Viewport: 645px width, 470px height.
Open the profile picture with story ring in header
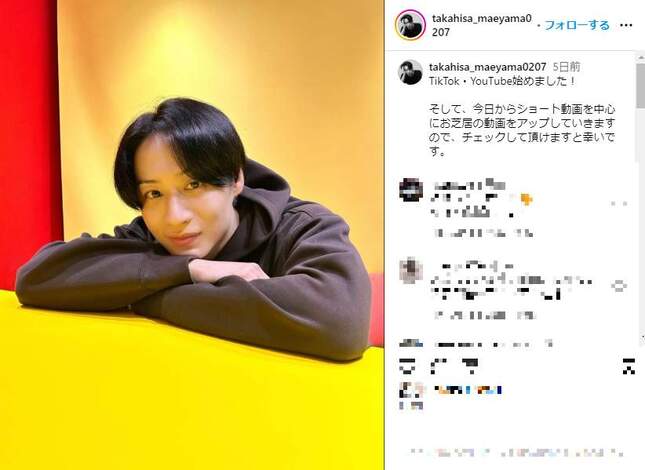click(x=410, y=25)
